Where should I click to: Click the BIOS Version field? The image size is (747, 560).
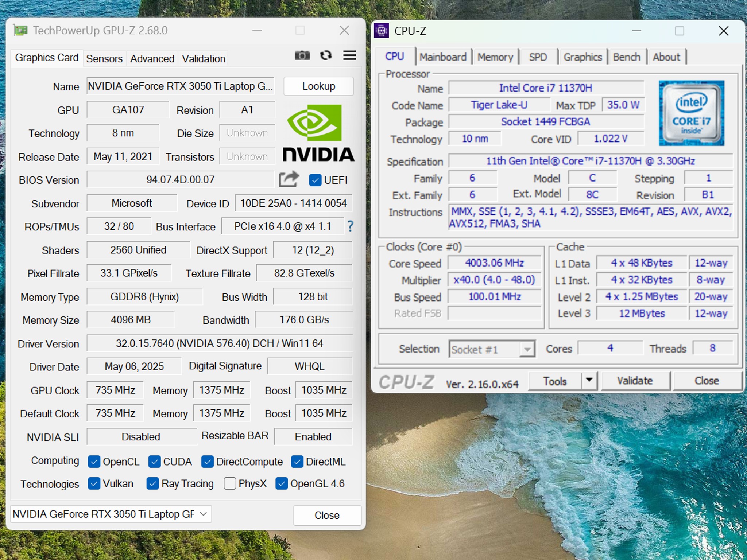(x=181, y=180)
